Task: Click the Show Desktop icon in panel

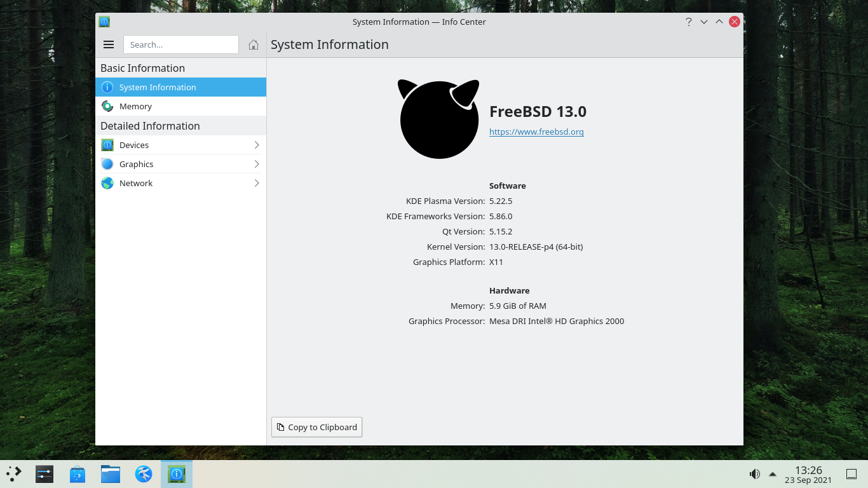Action: [x=851, y=474]
